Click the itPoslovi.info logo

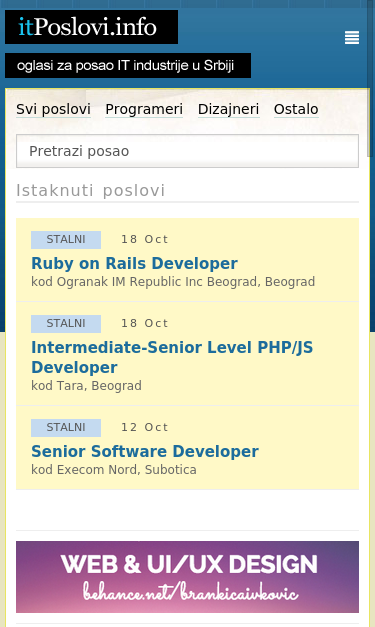click(x=91, y=27)
